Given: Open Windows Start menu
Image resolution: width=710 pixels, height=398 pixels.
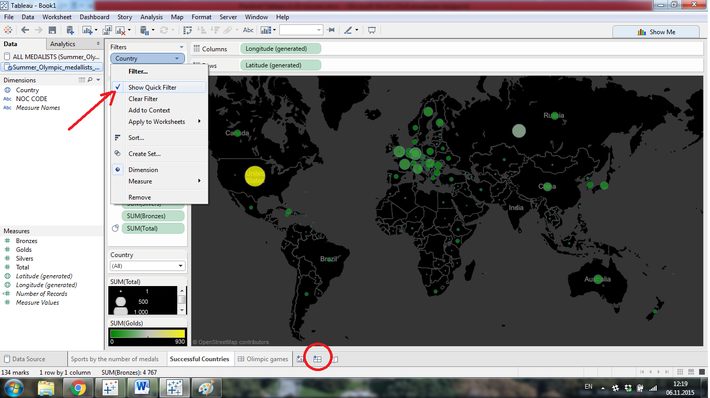Looking at the screenshot, I should (14, 388).
